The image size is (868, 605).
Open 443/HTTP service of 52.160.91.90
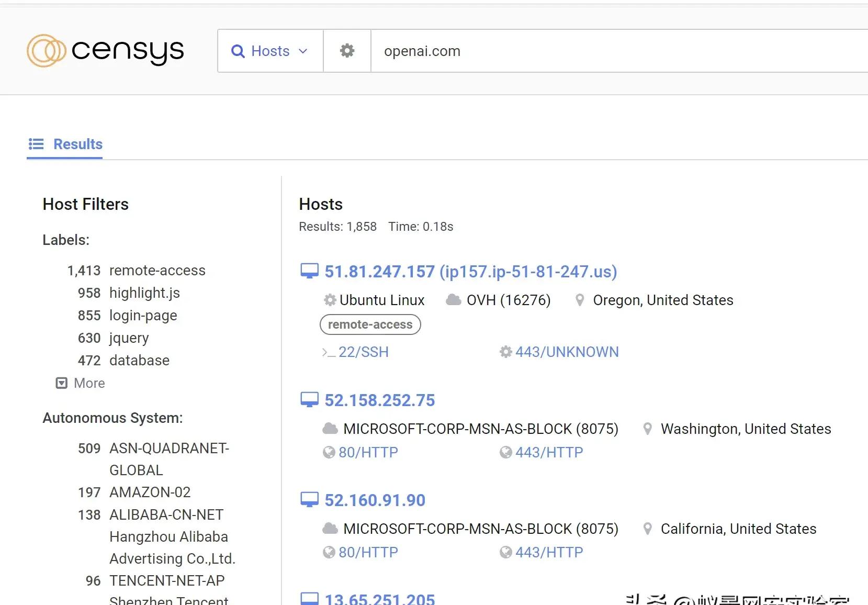[x=549, y=552]
